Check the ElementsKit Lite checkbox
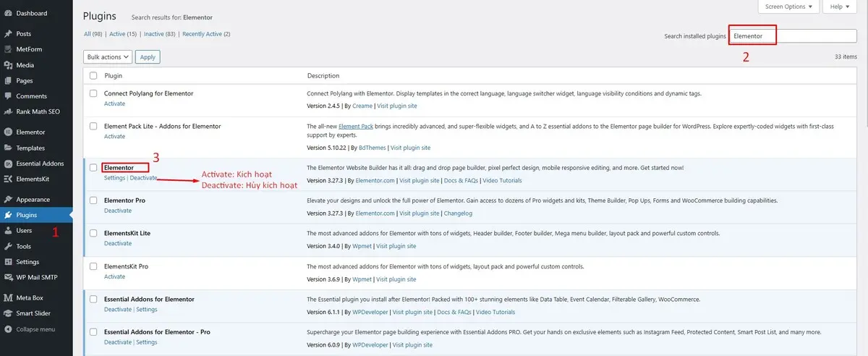 tap(93, 233)
